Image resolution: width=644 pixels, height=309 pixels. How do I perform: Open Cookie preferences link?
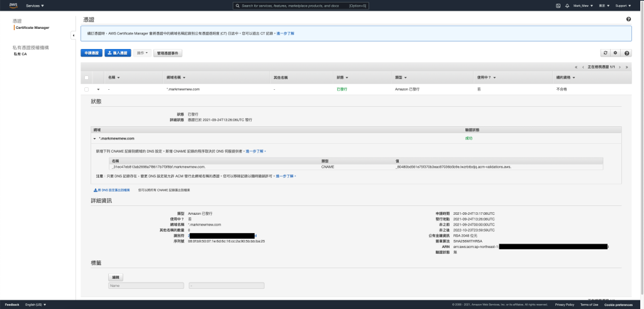(618, 305)
